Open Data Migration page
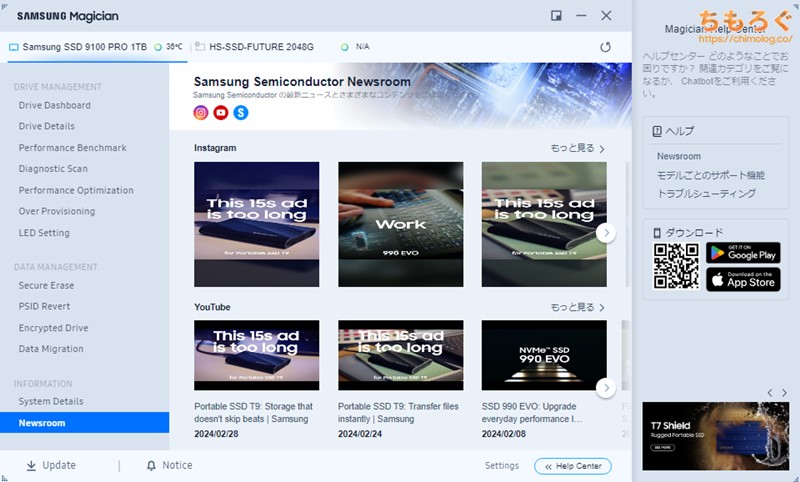Viewport: 800px width, 482px height. coord(51,349)
